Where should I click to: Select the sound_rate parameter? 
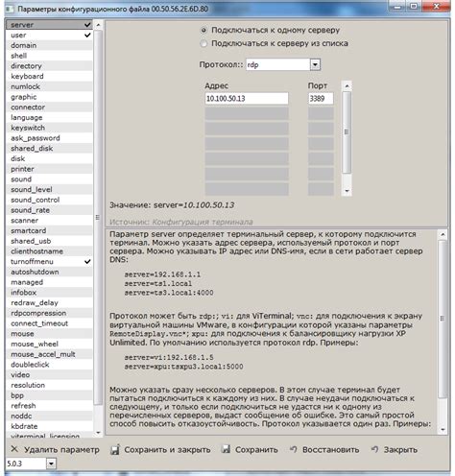point(50,210)
